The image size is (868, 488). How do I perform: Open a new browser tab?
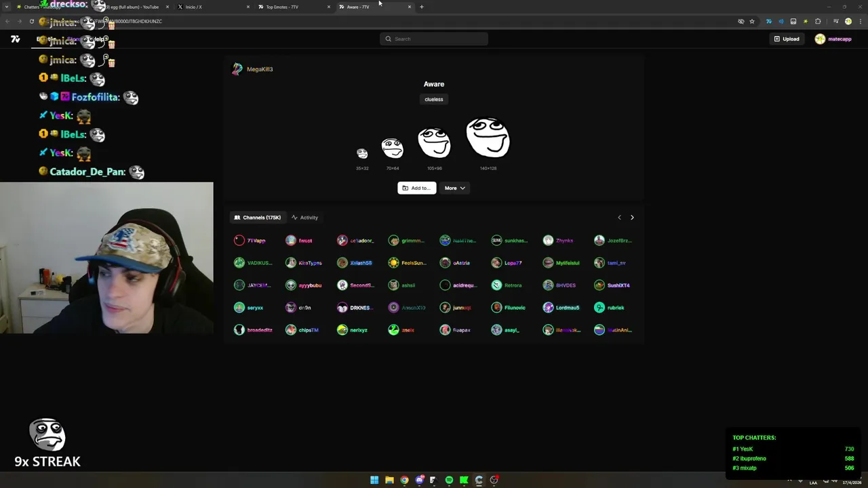(421, 7)
